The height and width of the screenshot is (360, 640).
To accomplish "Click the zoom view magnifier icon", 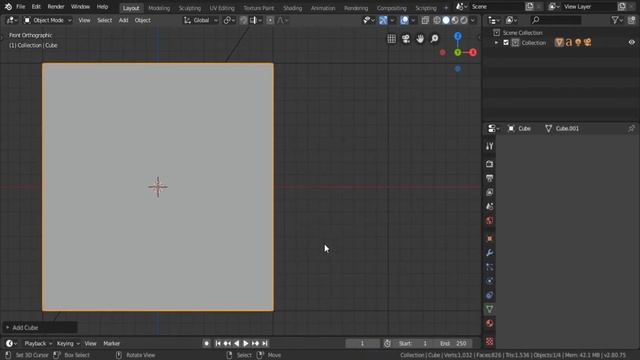I will [x=434, y=39].
